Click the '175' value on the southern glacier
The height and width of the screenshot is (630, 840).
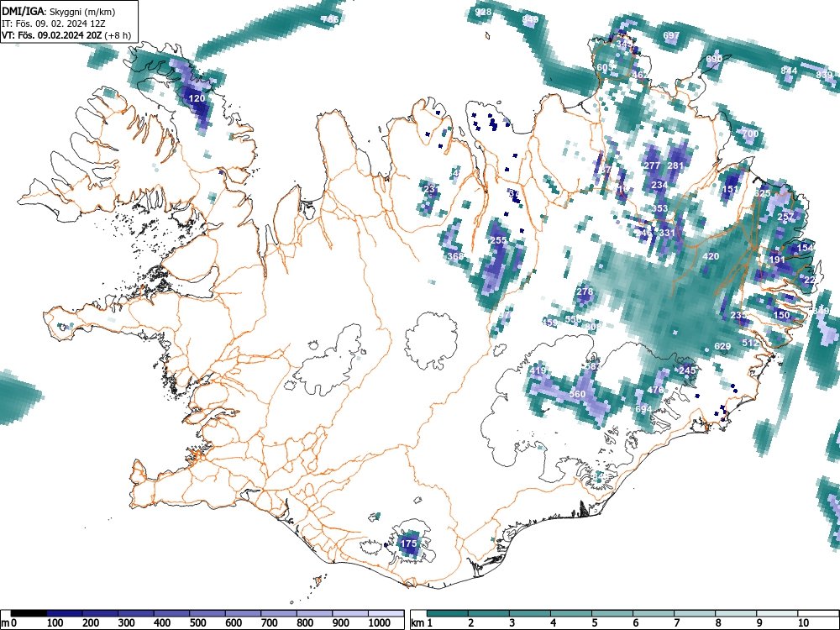tap(409, 543)
